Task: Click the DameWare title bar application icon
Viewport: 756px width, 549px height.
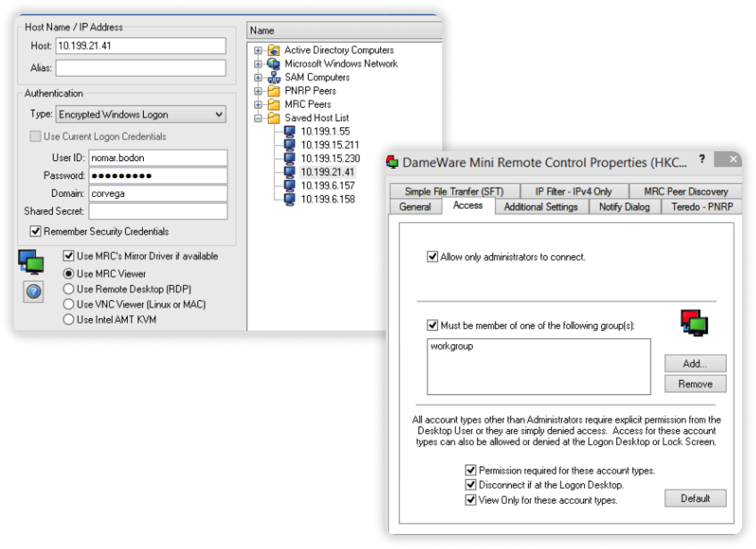Action: pyautogui.click(x=393, y=162)
